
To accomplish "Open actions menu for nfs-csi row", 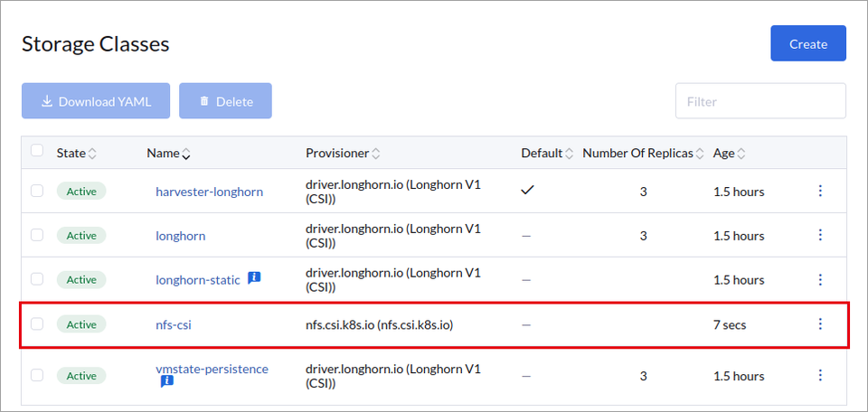I will point(820,324).
